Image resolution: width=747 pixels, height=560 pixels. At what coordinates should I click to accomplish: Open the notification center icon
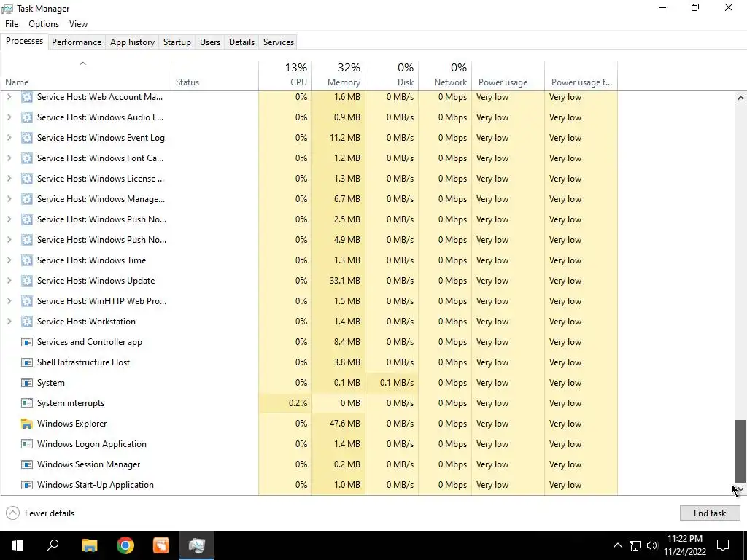tap(723, 545)
